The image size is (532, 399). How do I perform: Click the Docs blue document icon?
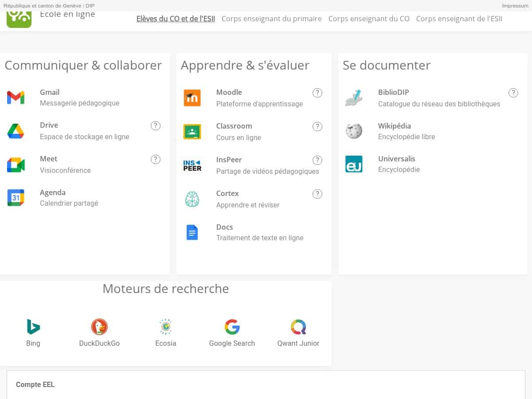pyautogui.click(x=192, y=232)
